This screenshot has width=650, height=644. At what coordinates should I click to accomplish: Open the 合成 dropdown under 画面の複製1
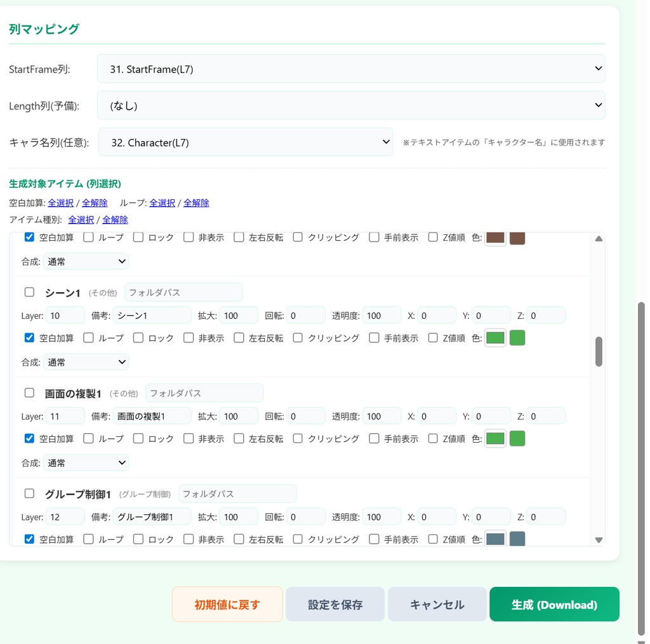tap(86, 462)
